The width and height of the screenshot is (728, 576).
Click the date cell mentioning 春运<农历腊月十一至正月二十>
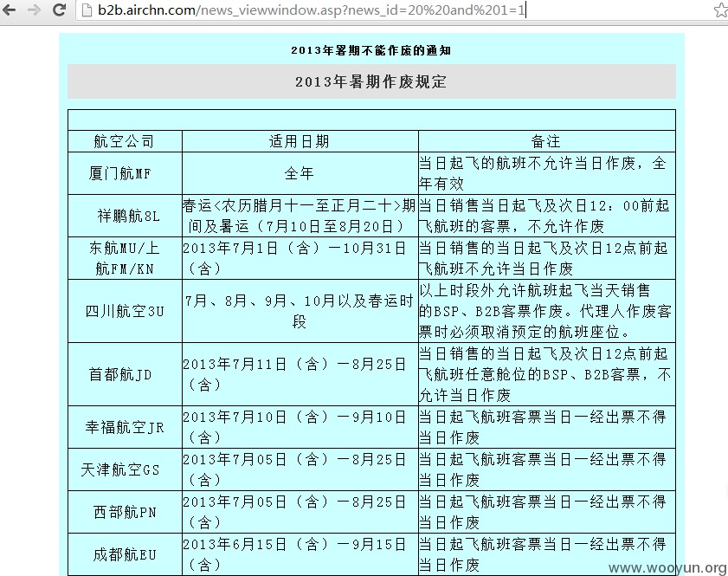[x=300, y=216]
